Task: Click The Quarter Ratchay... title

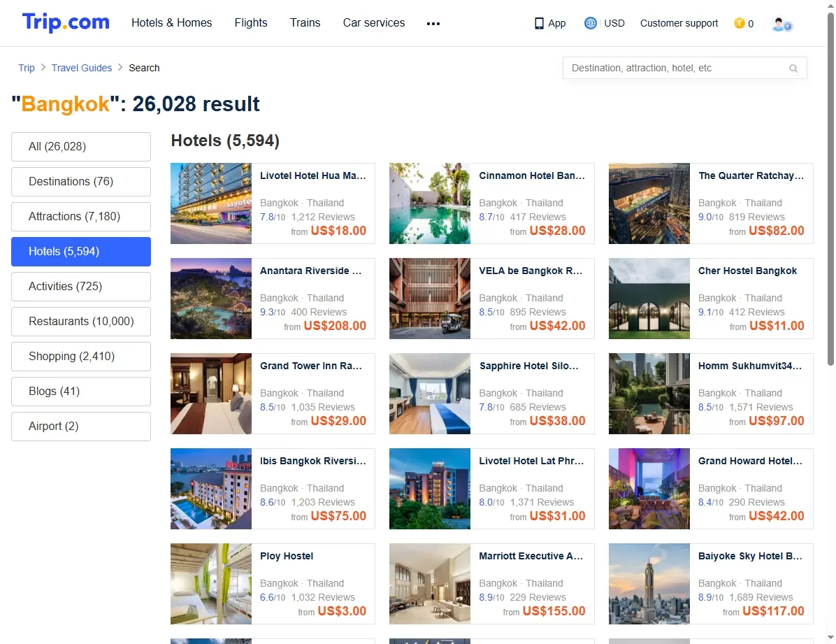Action: (x=751, y=176)
